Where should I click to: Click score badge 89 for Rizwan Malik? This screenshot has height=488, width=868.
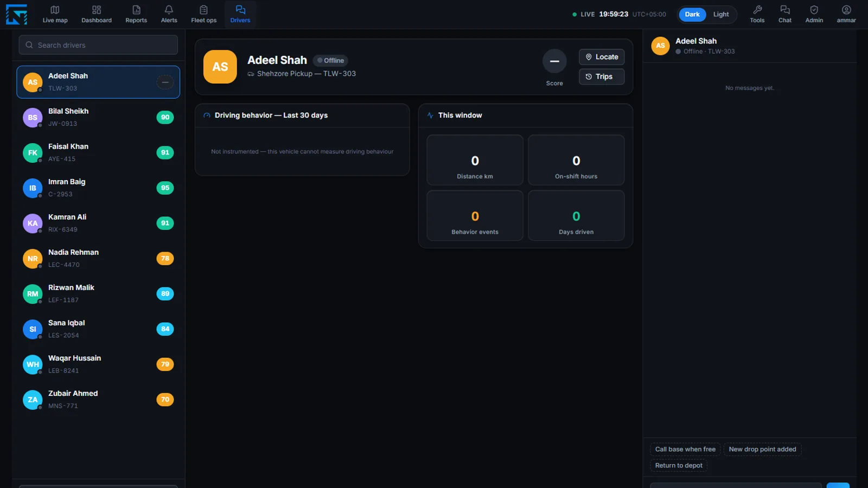click(165, 293)
